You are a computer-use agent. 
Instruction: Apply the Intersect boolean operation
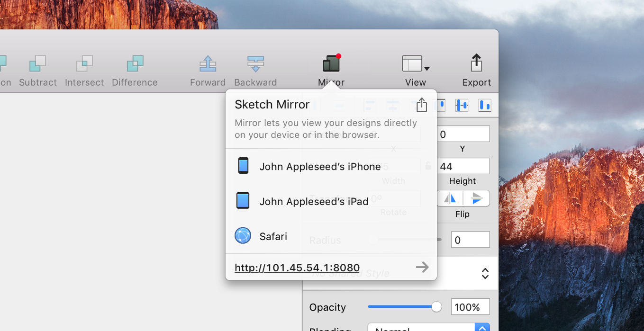84,63
